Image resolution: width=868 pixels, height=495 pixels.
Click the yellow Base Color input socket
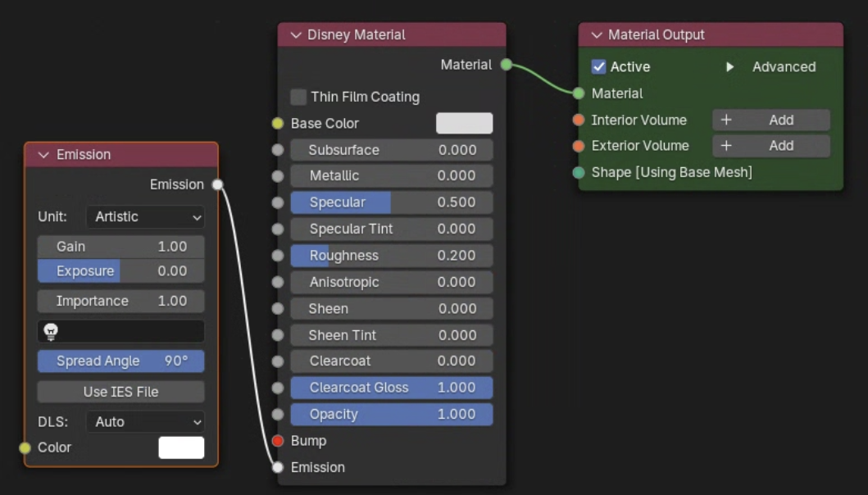[277, 124]
